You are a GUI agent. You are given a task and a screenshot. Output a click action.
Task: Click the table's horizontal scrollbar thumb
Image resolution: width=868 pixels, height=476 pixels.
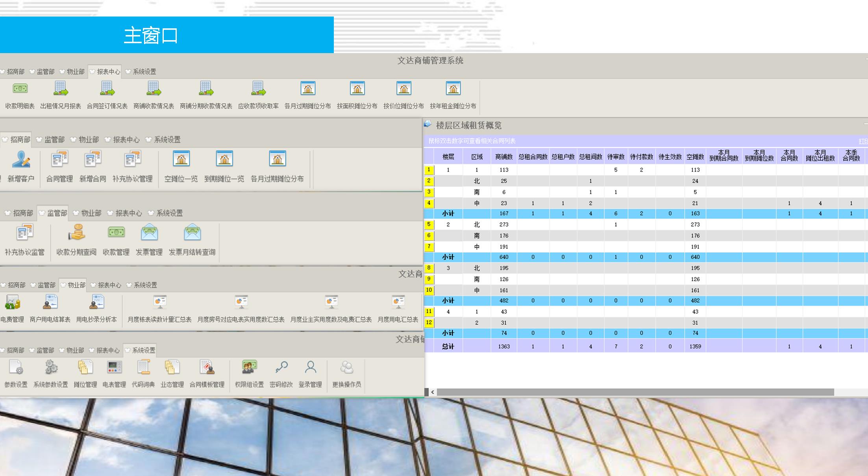pyautogui.click(x=635, y=392)
